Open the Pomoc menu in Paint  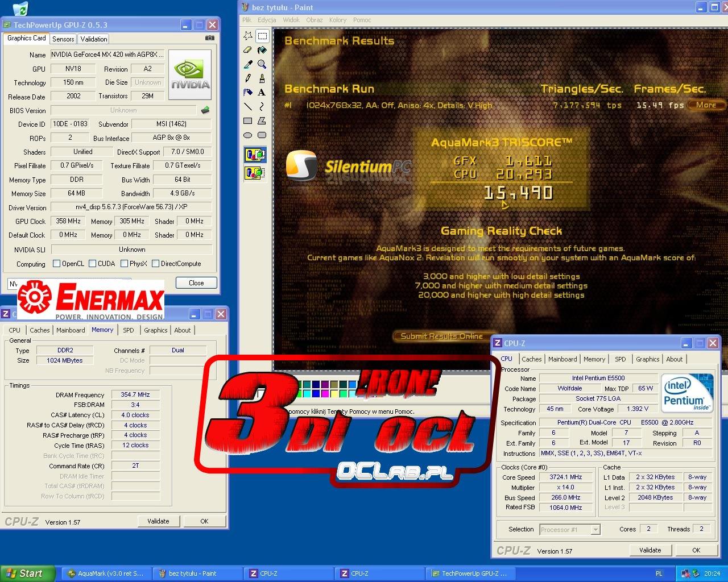362,20
